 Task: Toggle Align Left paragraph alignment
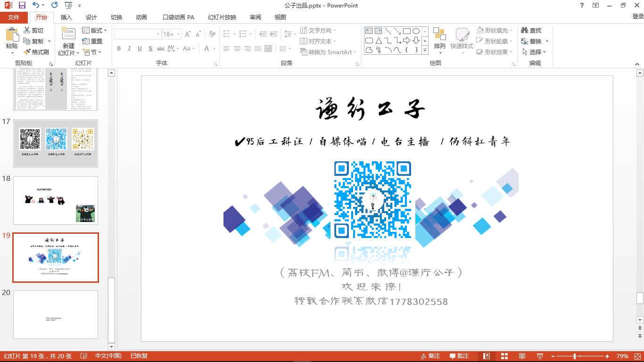coord(227,49)
